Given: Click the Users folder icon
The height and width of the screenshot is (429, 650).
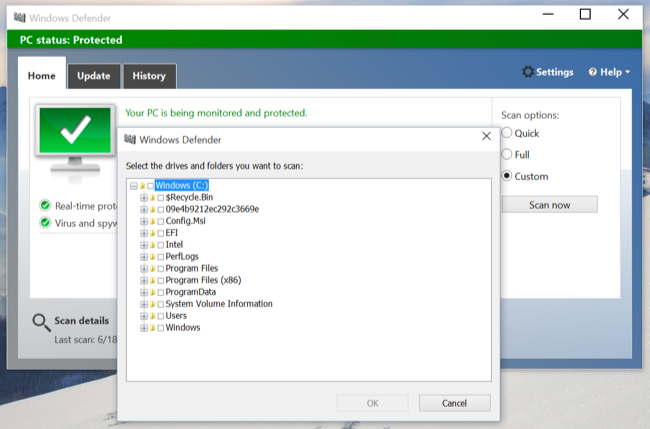Looking at the screenshot, I should pyautogui.click(x=152, y=316).
